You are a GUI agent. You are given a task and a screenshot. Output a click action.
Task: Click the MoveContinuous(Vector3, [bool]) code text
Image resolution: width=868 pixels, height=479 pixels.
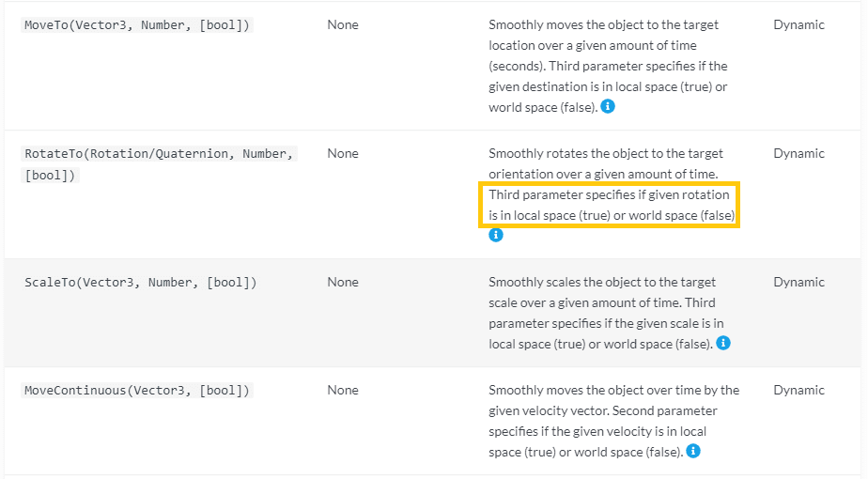tap(137, 391)
